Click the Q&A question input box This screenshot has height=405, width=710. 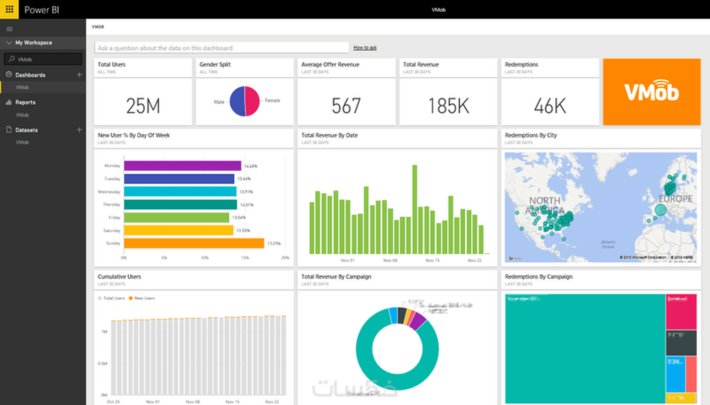point(220,47)
